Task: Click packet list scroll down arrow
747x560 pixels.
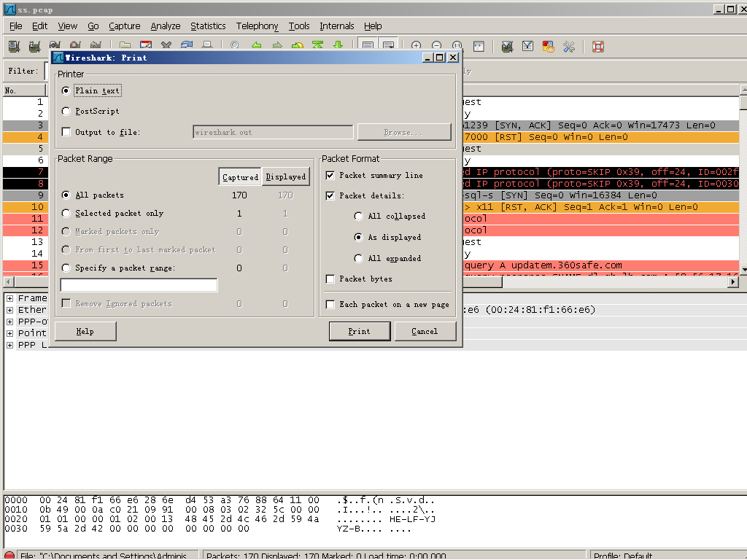Action: pyautogui.click(x=743, y=270)
